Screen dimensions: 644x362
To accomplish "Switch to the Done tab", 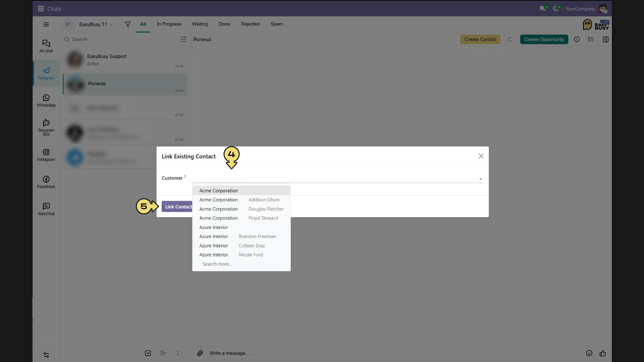I will 224,24.
